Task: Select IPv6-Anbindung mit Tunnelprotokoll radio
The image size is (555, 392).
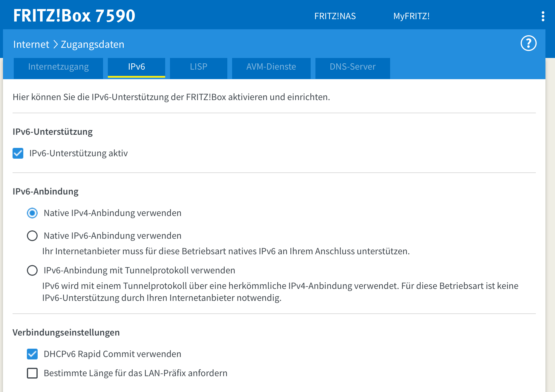Action: [32, 270]
